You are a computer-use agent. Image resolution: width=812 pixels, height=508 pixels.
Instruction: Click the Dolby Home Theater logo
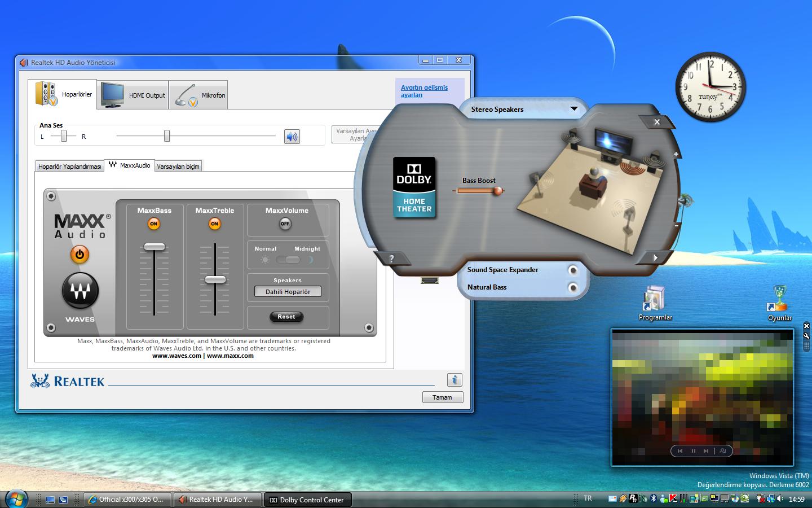tap(414, 187)
